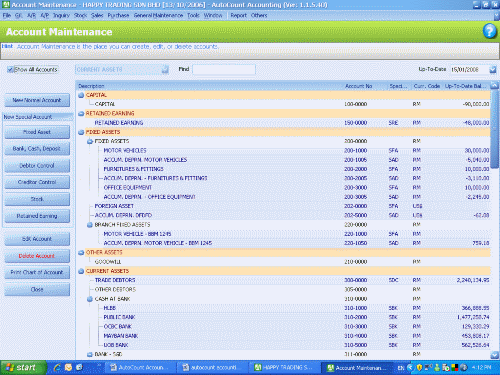Open the A/R menu
The height and width of the screenshot is (375, 500).
point(31,15)
